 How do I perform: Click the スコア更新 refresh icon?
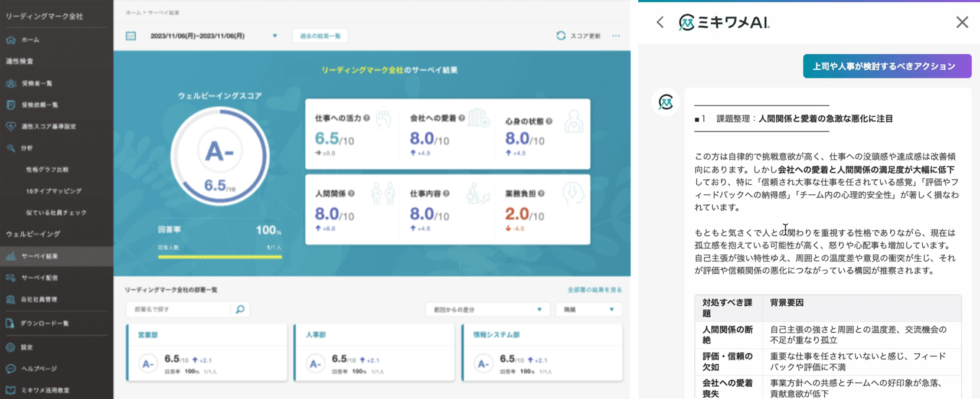click(x=561, y=36)
